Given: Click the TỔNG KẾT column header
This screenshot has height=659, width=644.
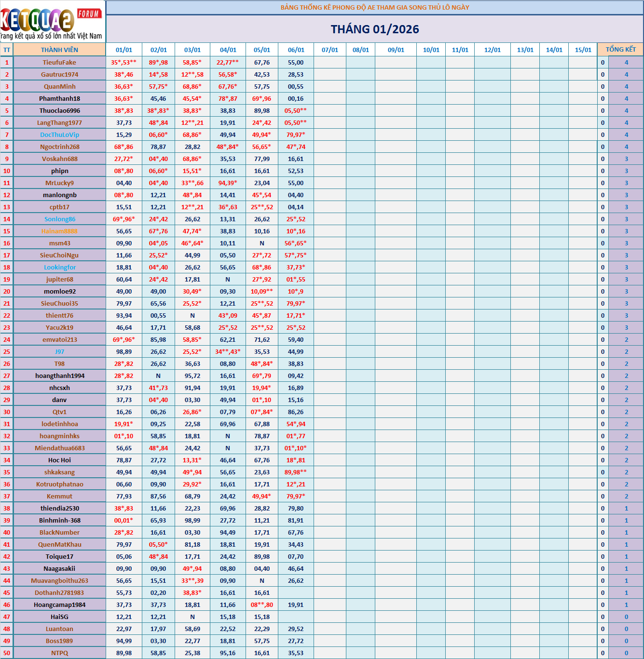Looking at the screenshot, I should click(x=620, y=50).
